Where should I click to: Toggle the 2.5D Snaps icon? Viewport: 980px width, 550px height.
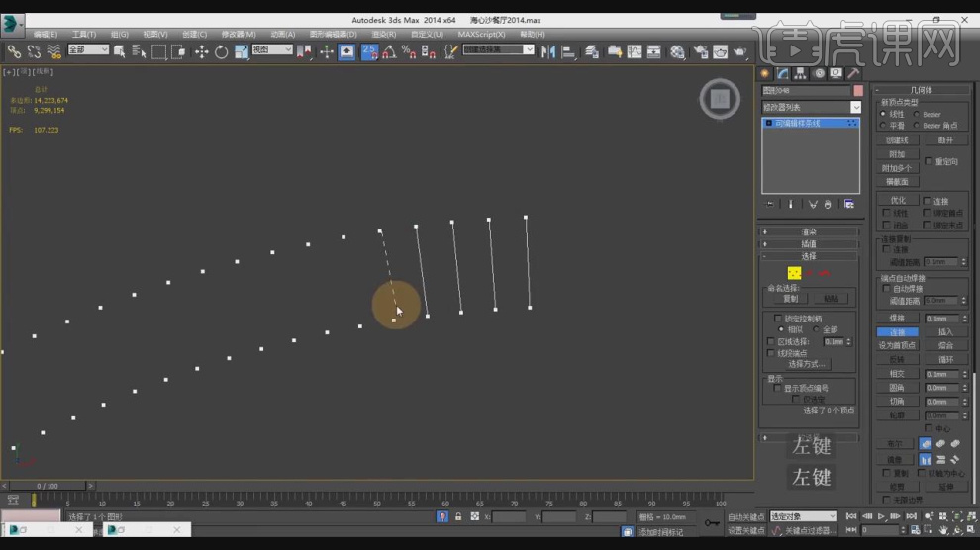(370, 51)
